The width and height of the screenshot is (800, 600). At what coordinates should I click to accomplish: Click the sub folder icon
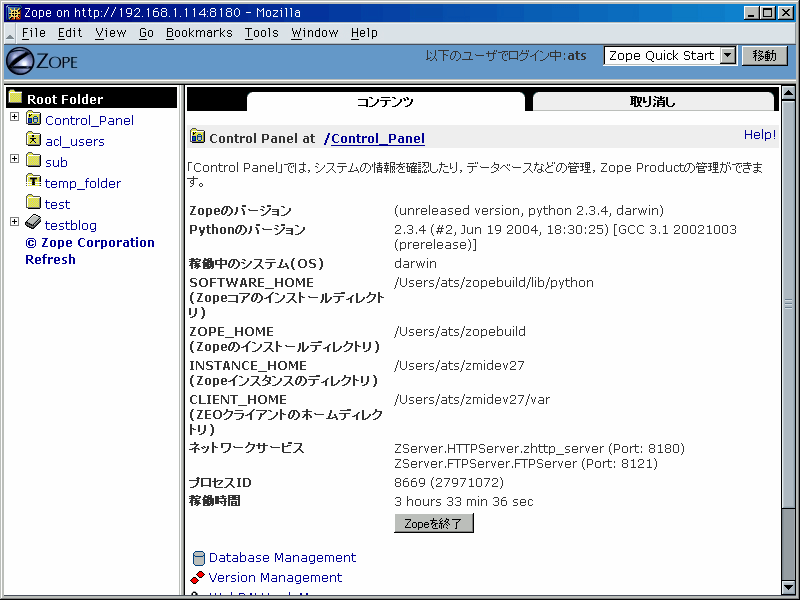34,161
